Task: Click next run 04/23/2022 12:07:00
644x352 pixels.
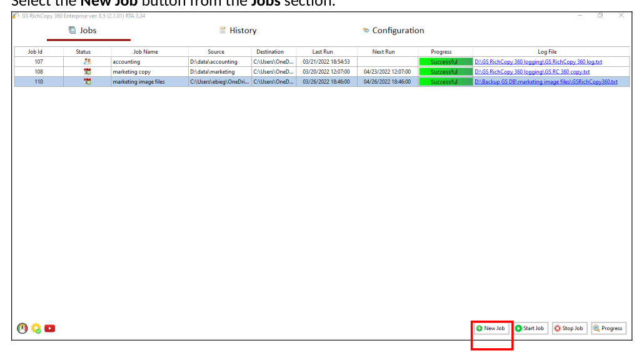Action: 387,71
